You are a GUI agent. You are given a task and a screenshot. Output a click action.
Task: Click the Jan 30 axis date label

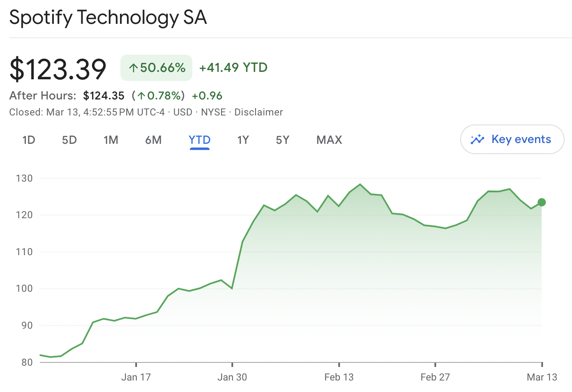tap(232, 377)
